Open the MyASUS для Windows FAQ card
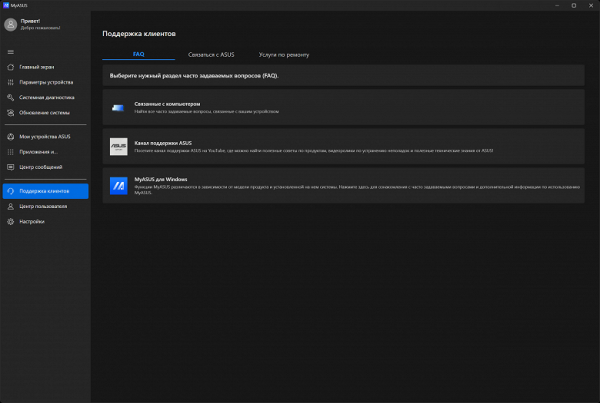The width and height of the screenshot is (600, 403). pos(344,185)
